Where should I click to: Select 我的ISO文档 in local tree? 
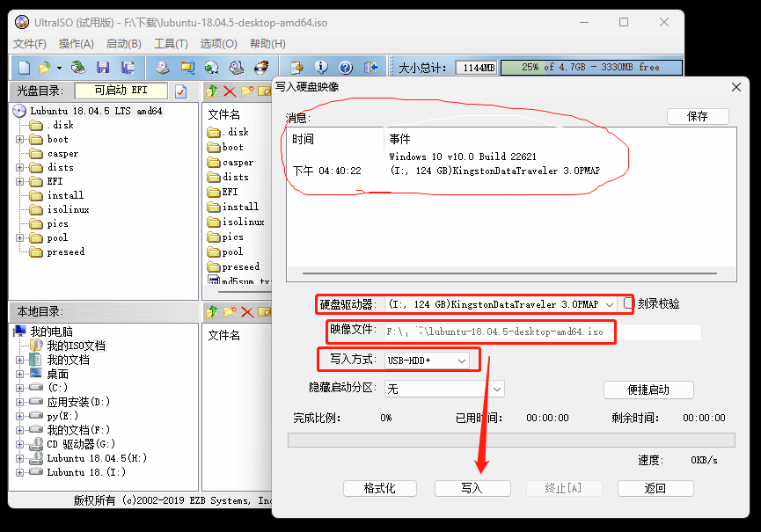pyautogui.click(x=76, y=346)
